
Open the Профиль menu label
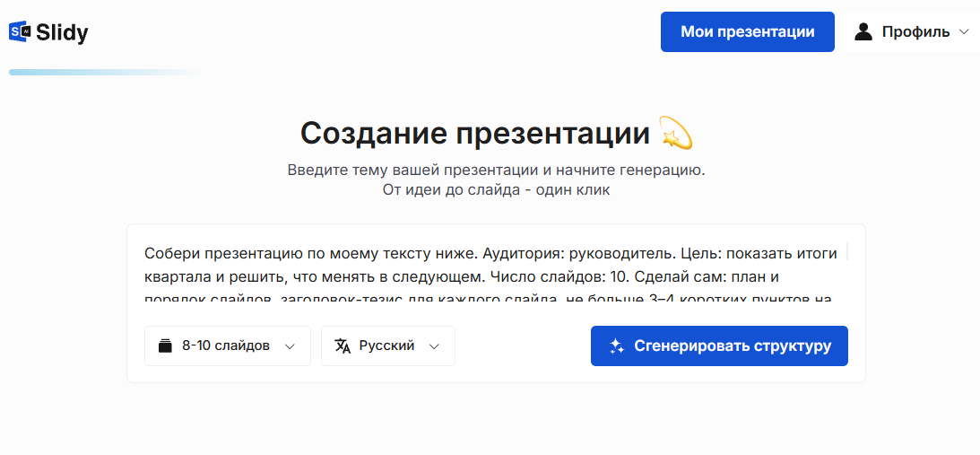coord(915,32)
